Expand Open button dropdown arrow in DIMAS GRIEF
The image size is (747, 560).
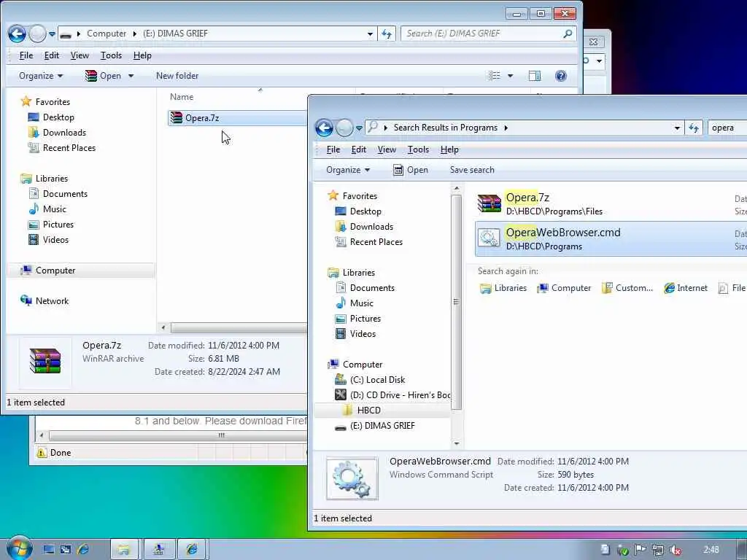(x=131, y=76)
